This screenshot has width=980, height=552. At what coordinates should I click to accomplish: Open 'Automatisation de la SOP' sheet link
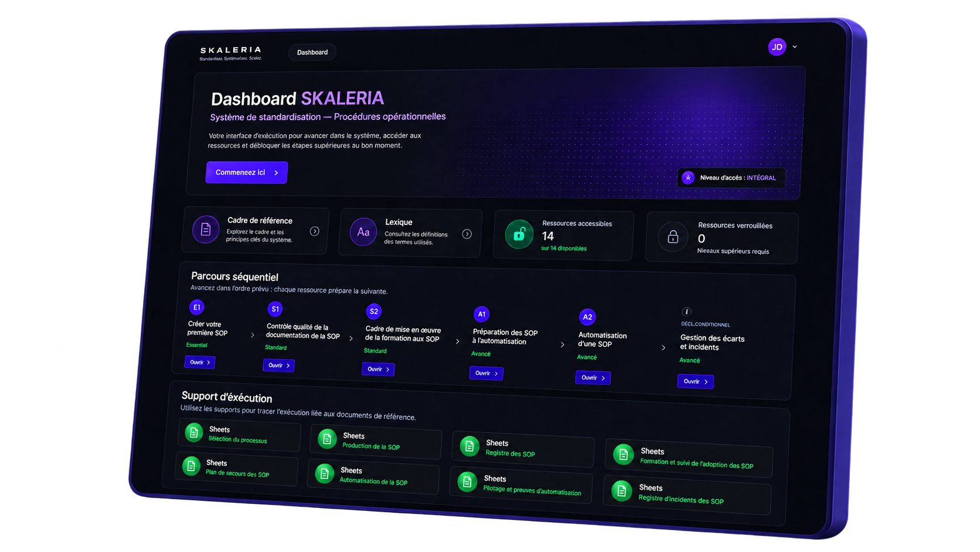click(x=373, y=482)
